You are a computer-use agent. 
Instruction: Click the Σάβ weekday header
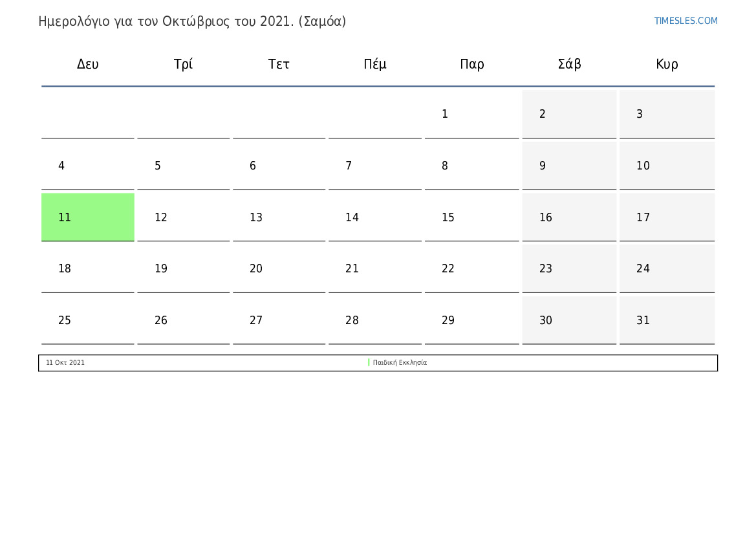tap(569, 64)
